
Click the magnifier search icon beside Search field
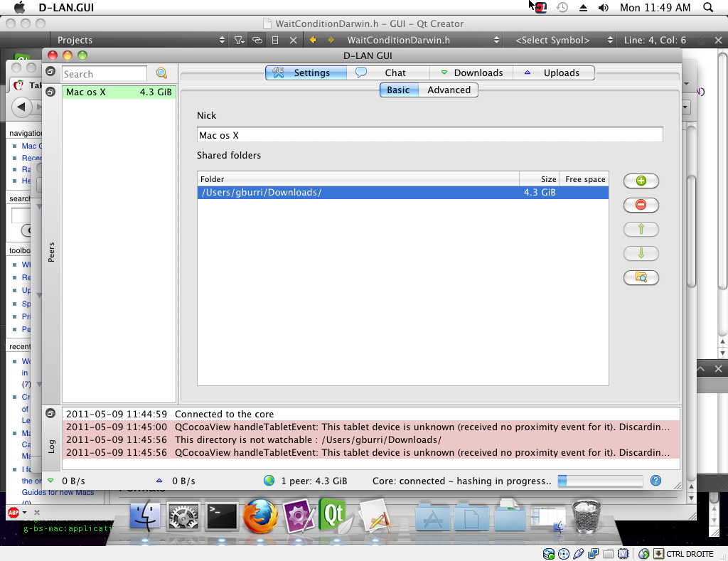[161, 73]
